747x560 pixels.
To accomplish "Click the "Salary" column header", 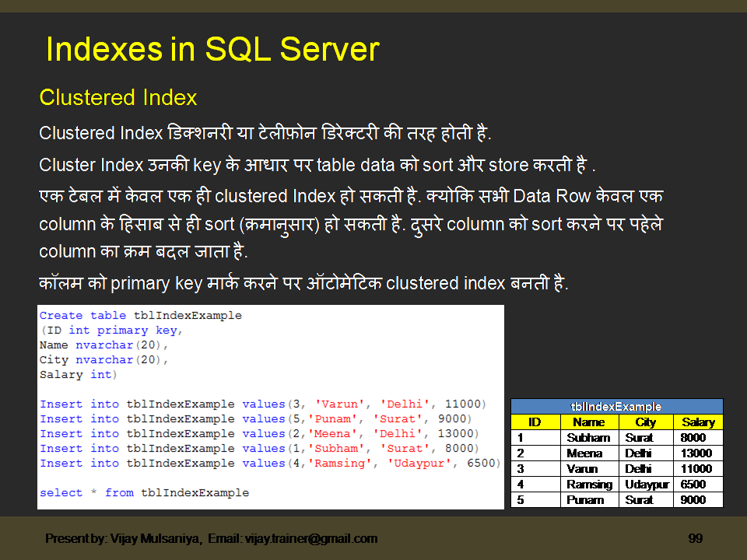I will click(697, 422).
